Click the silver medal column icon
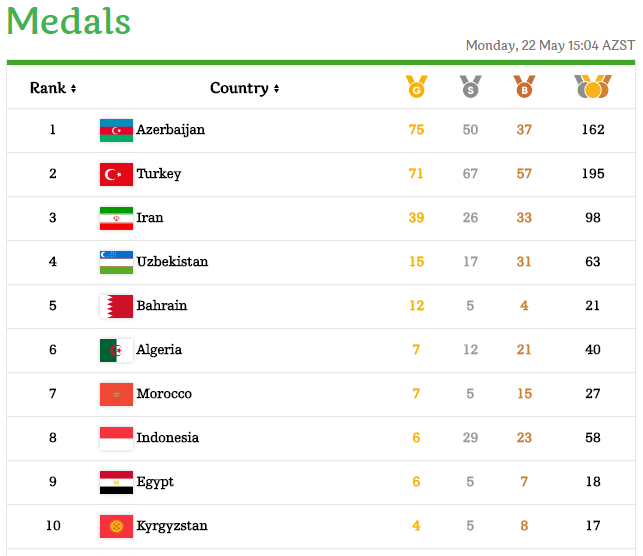The width and height of the screenshot is (643, 556). point(470,87)
